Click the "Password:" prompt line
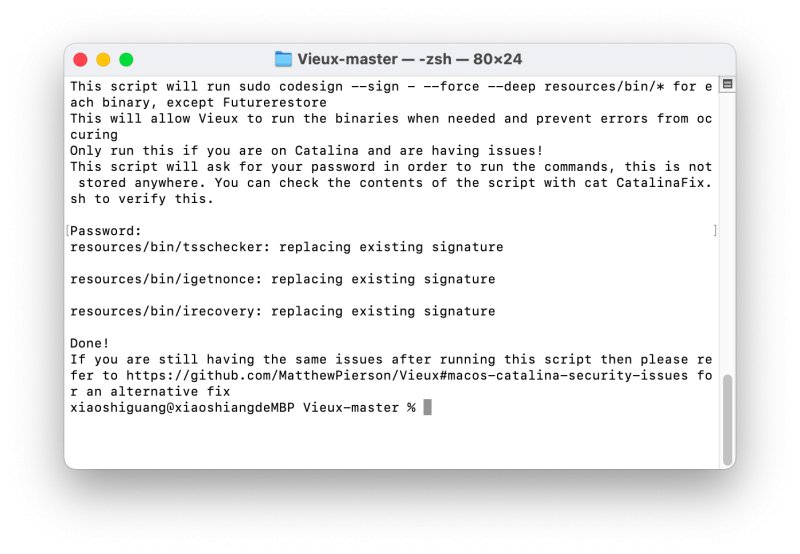Viewport: 800px width, 554px height. pyautogui.click(x=106, y=231)
